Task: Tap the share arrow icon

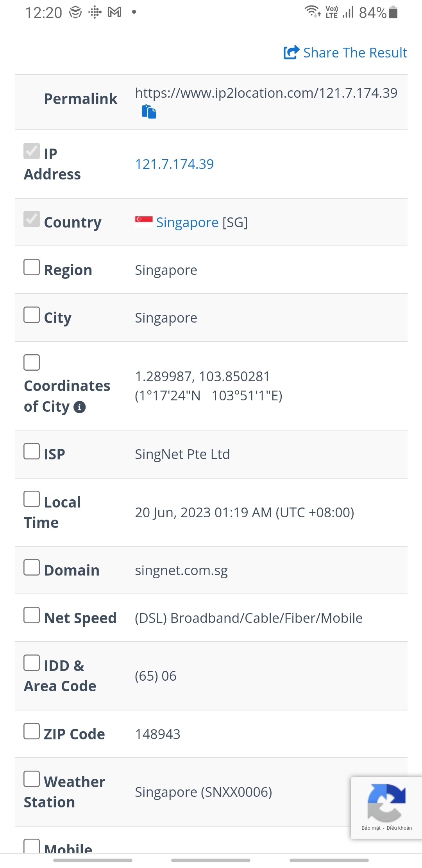Action: point(291,52)
